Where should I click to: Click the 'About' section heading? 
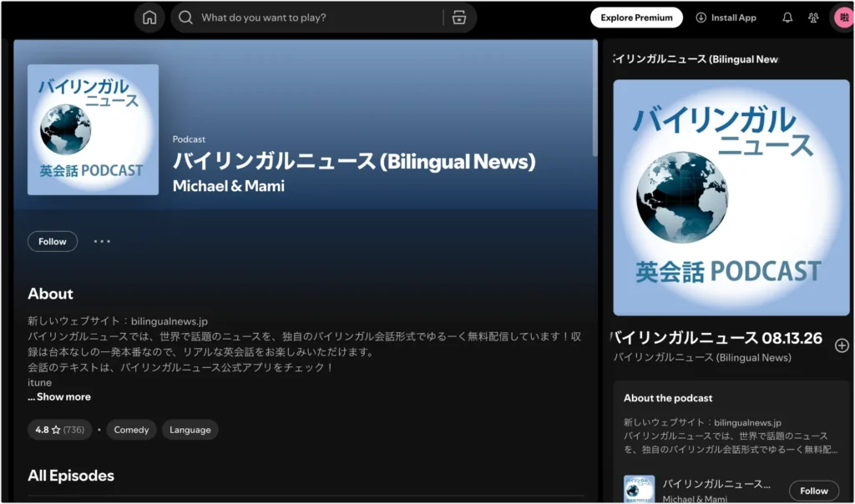[x=50, y=294]
